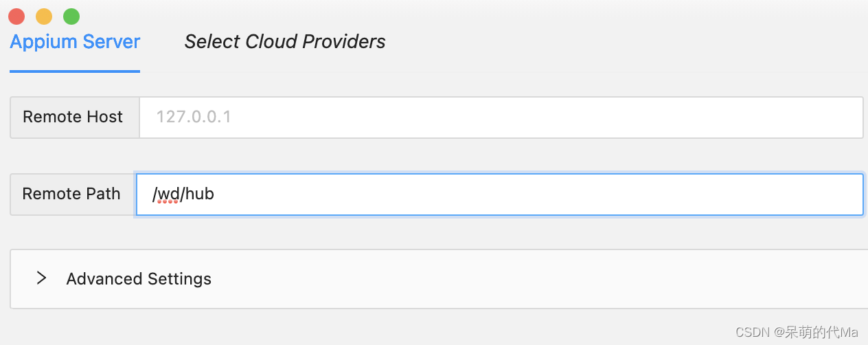Click the red-underlined word wd

coord(168,194)
